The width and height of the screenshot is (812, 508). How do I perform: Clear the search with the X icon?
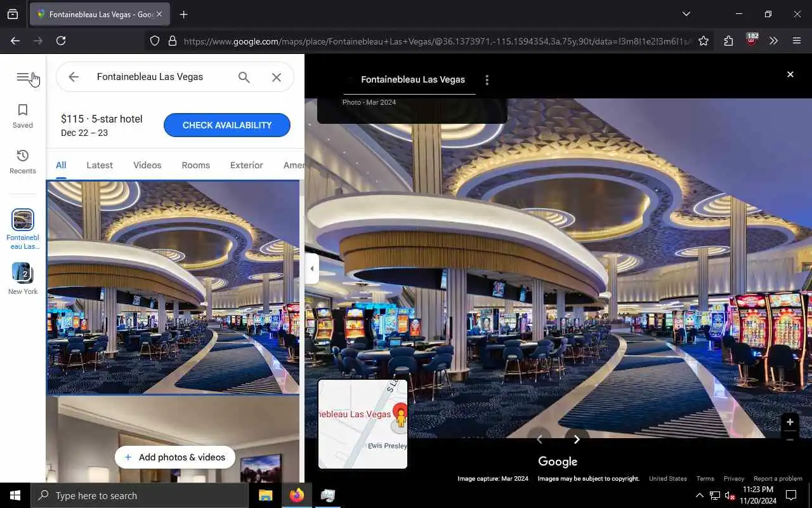(x=277, y=77)
